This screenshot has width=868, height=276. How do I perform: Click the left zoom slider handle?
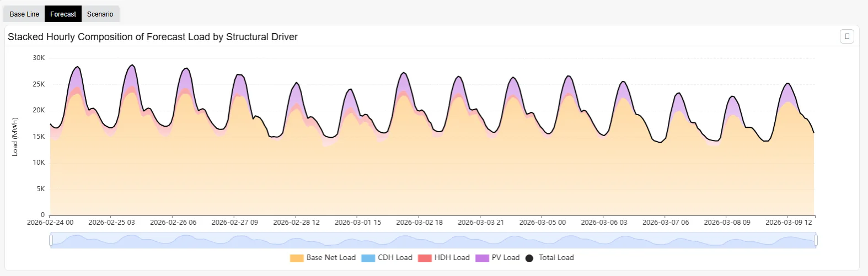pyautogui.click(x=51, y=240)
